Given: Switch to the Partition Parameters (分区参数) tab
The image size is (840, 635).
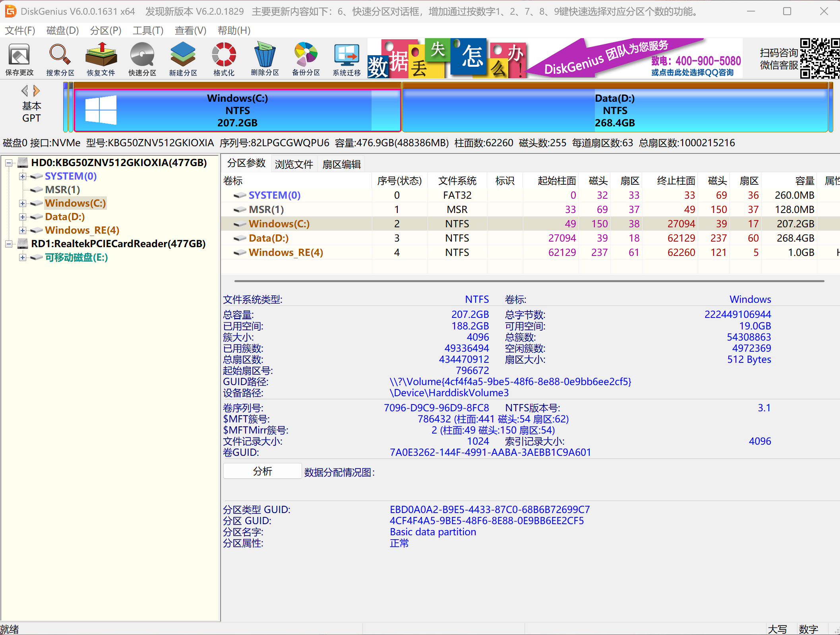Looking at the screenshot, I should tap(246, 164).
